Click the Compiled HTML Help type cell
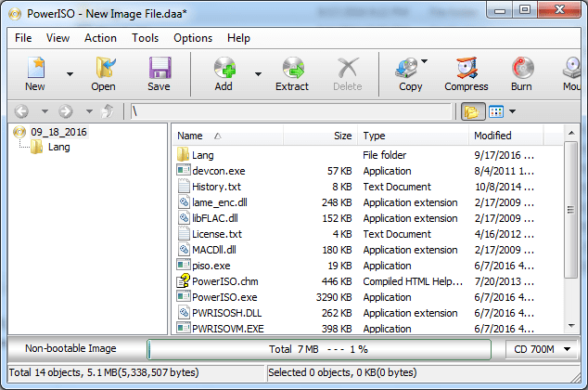The width and height of the screenshot is (588, 390). 413,281
